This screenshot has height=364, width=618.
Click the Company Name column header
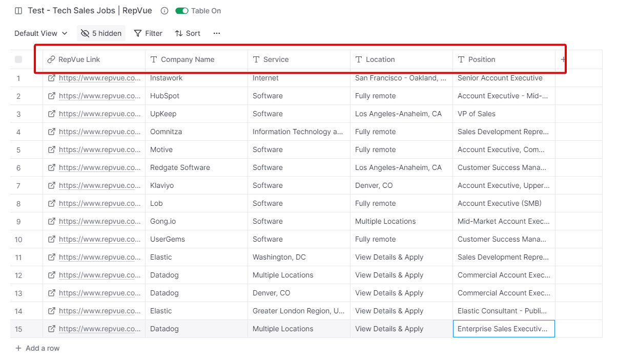tap(197, 59)
